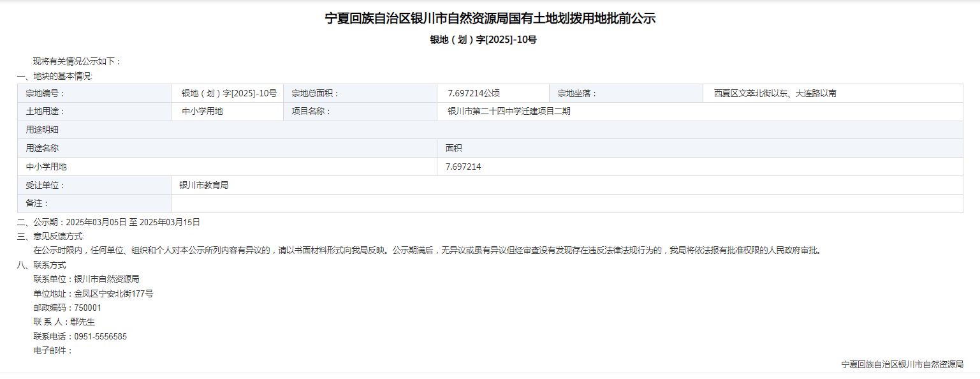
Task: Select the 备注 label cell
Action: coord(94,204)
